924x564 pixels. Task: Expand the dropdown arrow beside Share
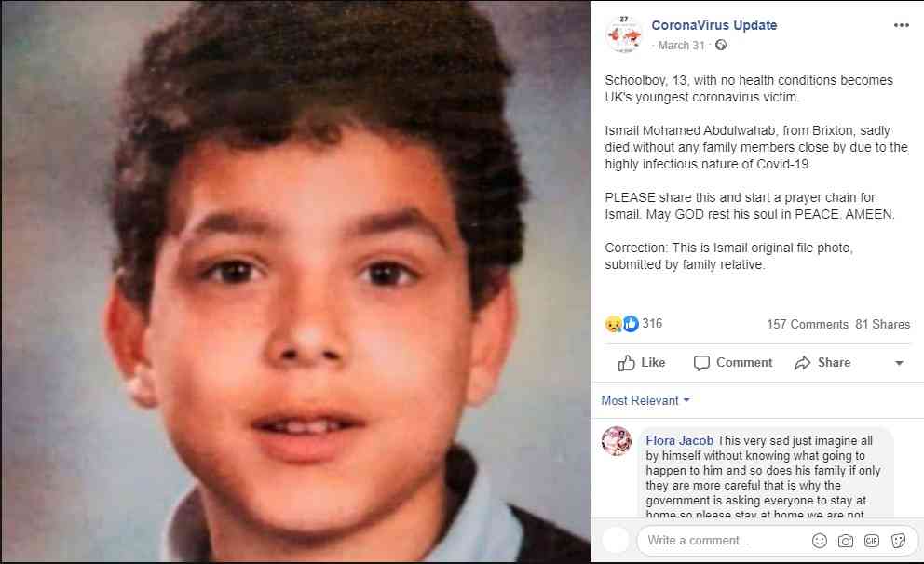[x=899, y=363]
